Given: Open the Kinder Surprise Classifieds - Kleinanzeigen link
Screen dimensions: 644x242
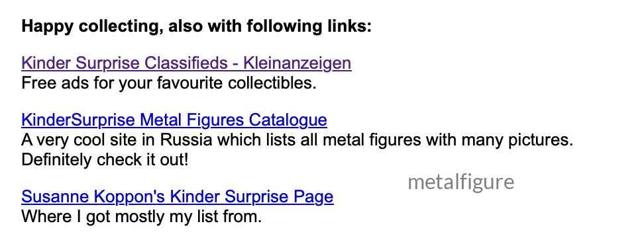Looking at the screenshot, I should click(186, 63).
